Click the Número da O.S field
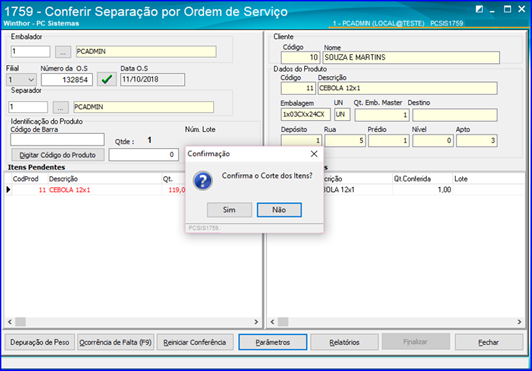The height and width of the screenshot is (371, 532). (67, 80)
